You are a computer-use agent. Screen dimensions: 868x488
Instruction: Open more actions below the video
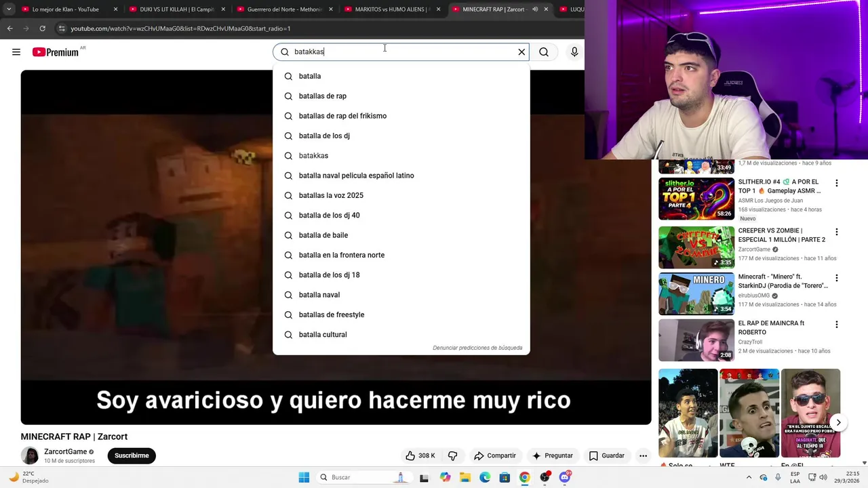tap(643, 455)
